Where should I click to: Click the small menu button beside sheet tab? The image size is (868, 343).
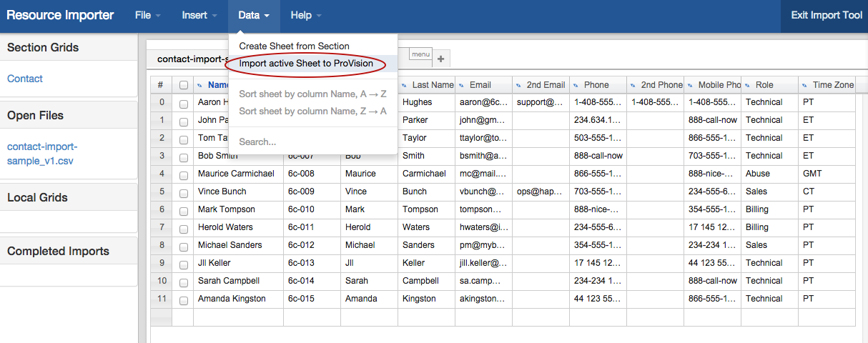pos(420,54)
